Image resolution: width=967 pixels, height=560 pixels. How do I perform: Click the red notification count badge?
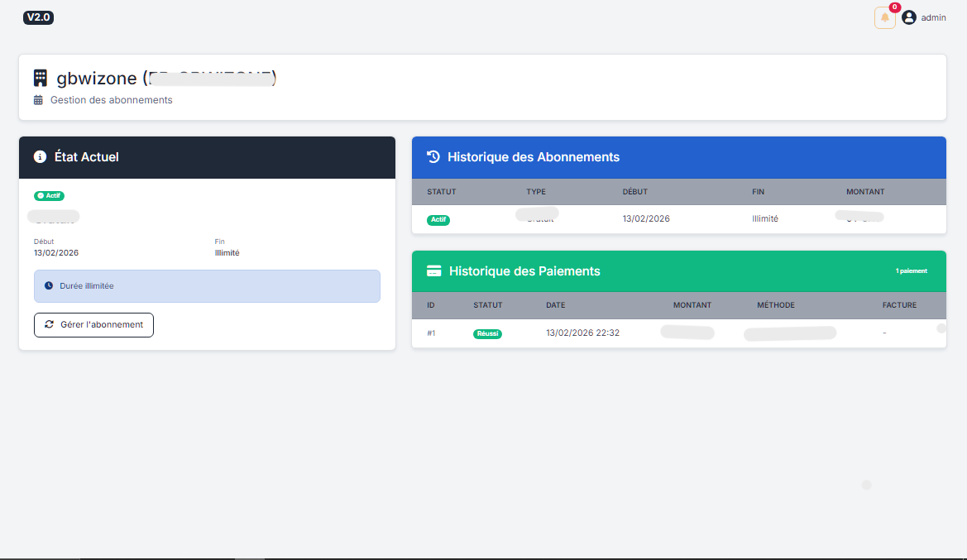pyautogui.click(x=895, y=7)
